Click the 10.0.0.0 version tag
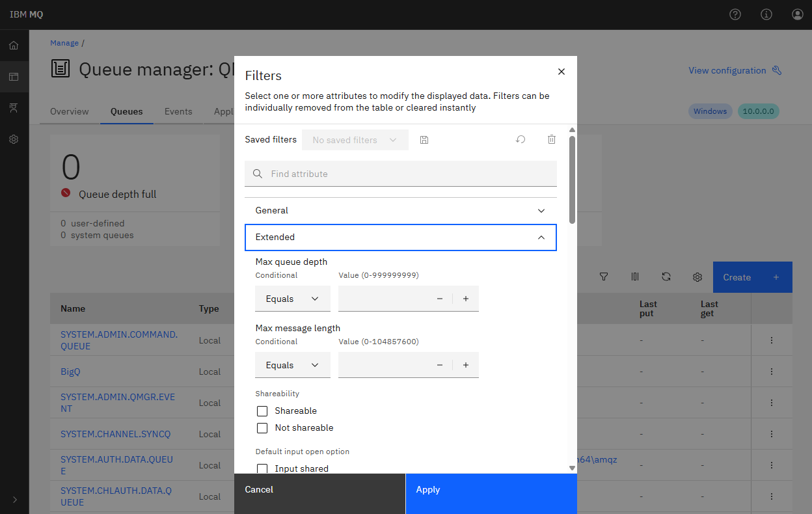The width and height of the screenshot is (812, 514). (x=758, y=111)
